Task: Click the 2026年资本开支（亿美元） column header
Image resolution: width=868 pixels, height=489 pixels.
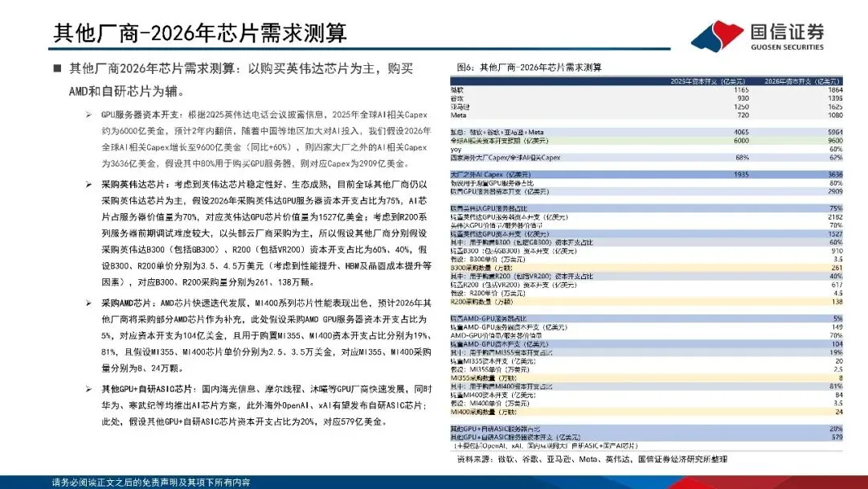Action: tap(802, 81)
